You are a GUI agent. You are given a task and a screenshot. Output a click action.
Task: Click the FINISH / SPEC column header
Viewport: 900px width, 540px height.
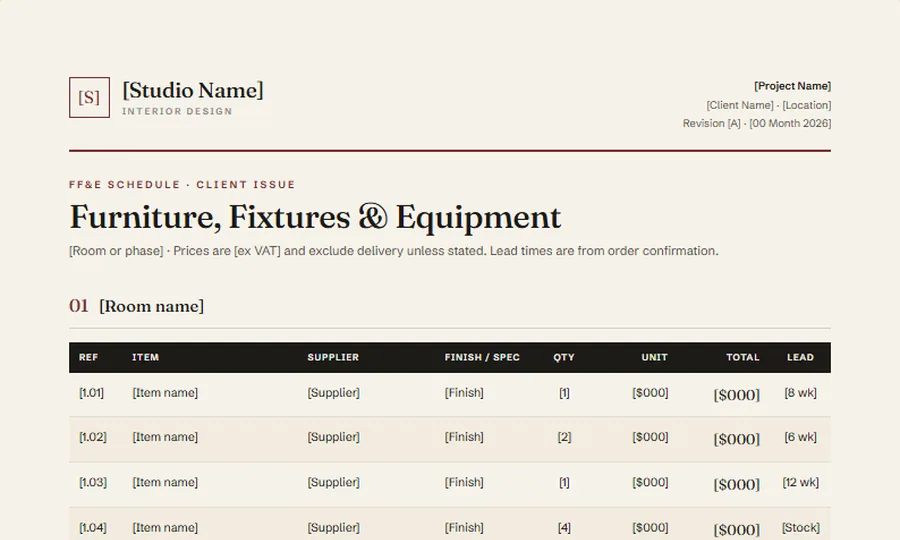pos(482,358)
